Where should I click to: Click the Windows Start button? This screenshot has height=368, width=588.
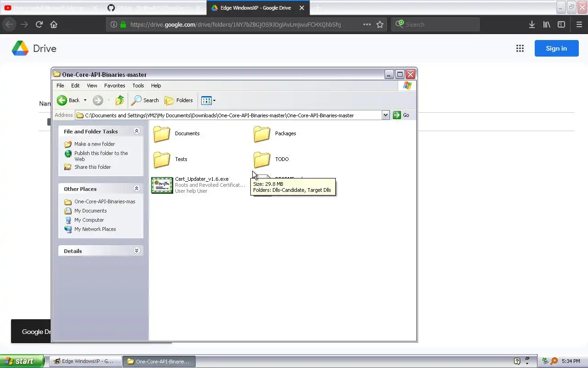[x=22, y=361]
